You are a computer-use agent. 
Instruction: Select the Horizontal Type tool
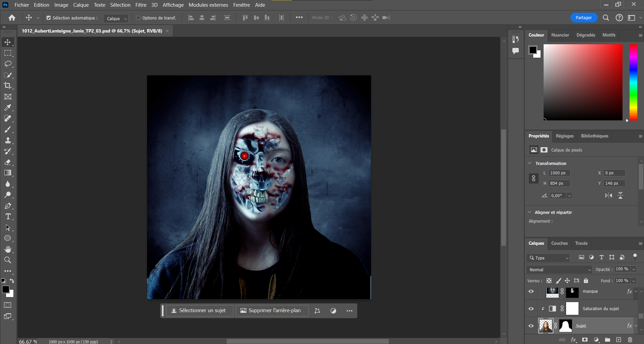pyautogui.click(x=8, y=217)
